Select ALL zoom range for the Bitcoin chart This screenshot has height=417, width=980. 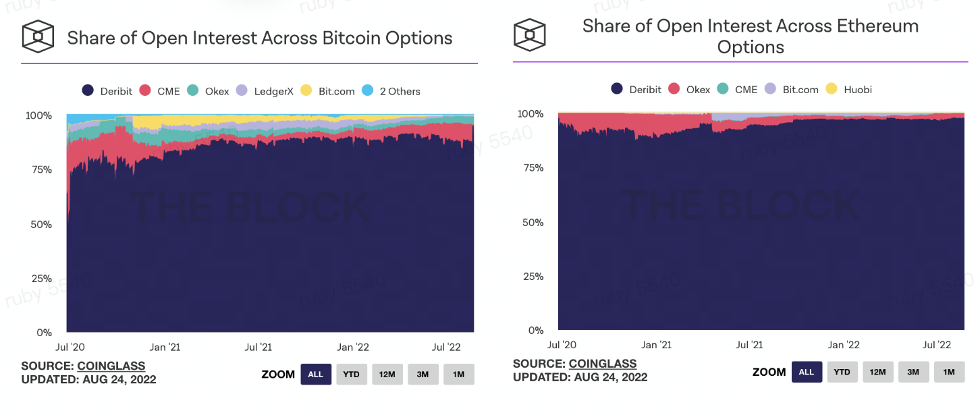(316, 374)
